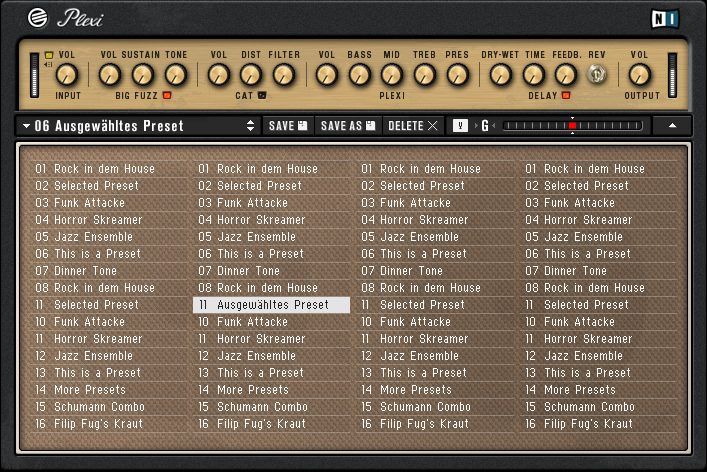Flip the REV toggle switch

point(597,74)
